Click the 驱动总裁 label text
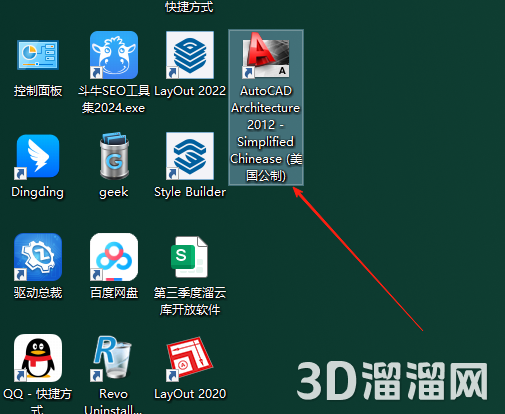The height and width of the screenshot is (414, 505). click(38, 293)
